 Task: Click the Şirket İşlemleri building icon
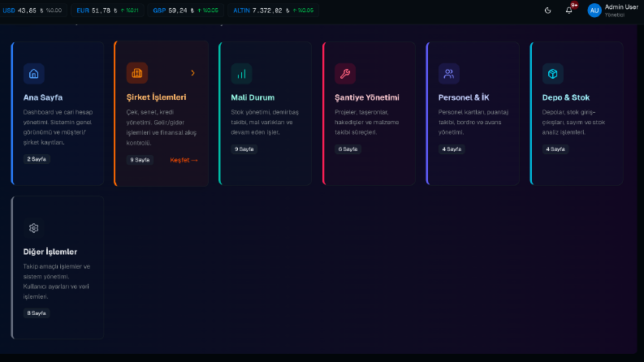136,73
